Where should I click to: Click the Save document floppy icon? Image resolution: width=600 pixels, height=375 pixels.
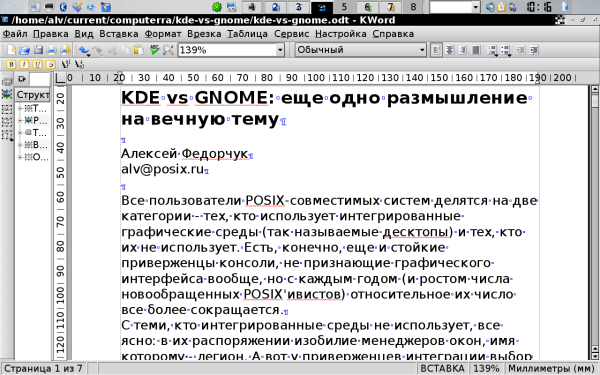(x=38, y=50)
